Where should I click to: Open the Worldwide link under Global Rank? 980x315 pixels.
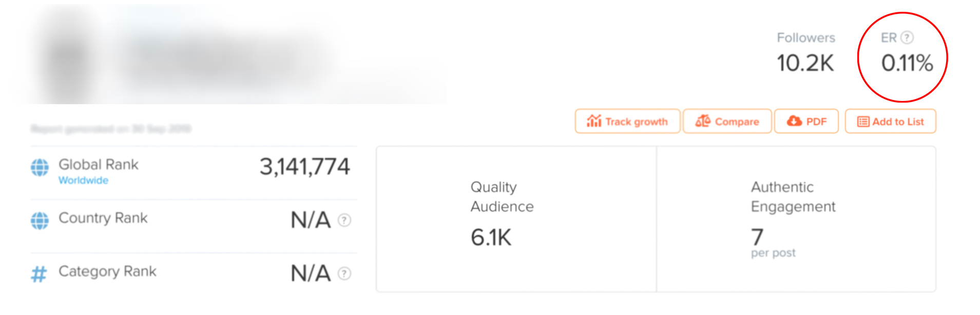pyautogui.click(x=83, y=180)
